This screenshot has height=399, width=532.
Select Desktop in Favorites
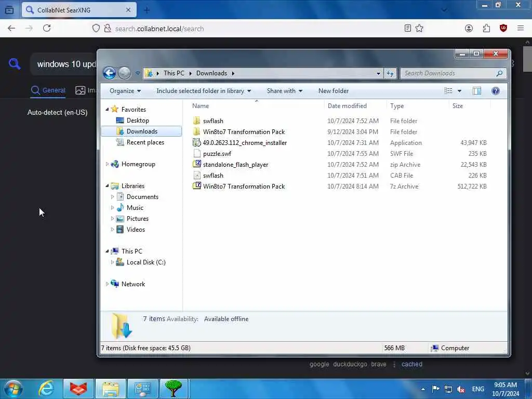pos(137,121)
